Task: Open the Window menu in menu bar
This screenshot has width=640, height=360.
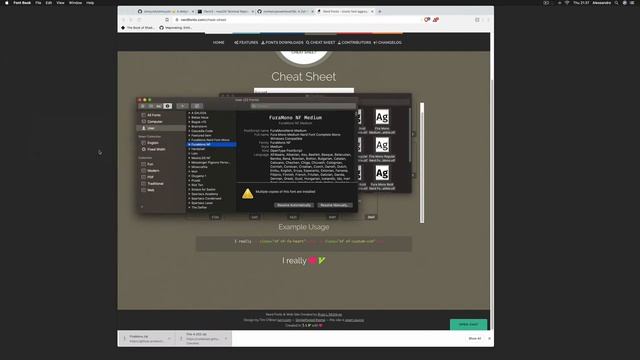Action: (x=75, y=3)
